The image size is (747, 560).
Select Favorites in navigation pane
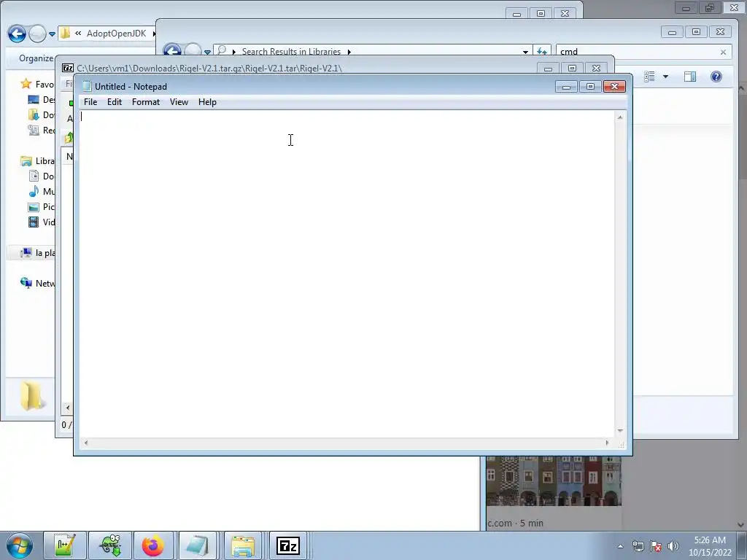(x=37, y=85)
